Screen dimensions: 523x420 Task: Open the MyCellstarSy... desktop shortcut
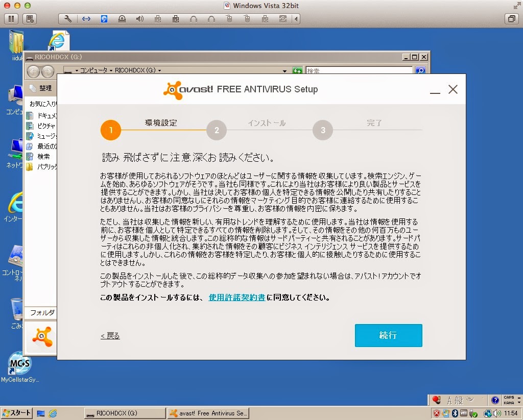pyautogui.click(x=20, y=367)
